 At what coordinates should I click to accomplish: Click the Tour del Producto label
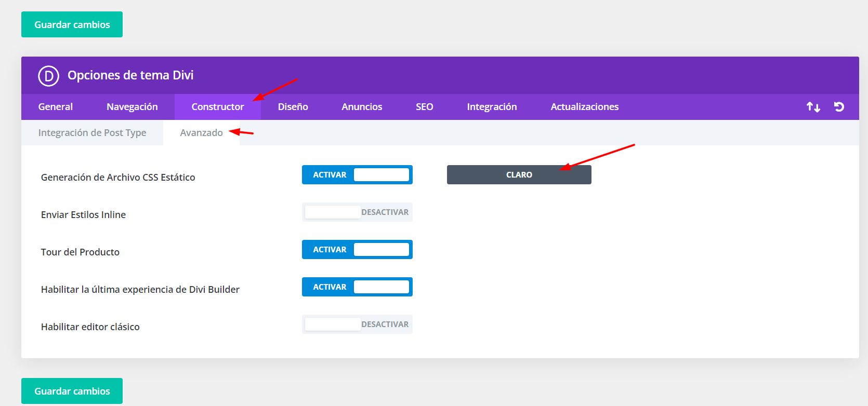pos(80,252)
